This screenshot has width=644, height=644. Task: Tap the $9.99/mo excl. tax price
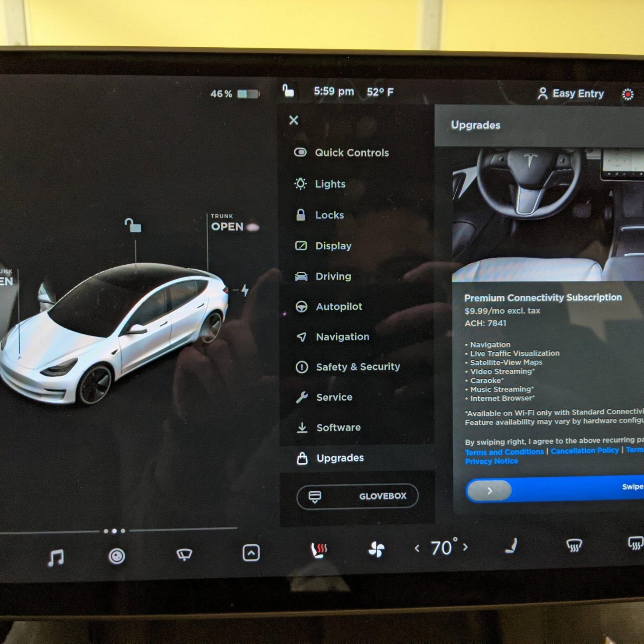click(x=502, y=311)
